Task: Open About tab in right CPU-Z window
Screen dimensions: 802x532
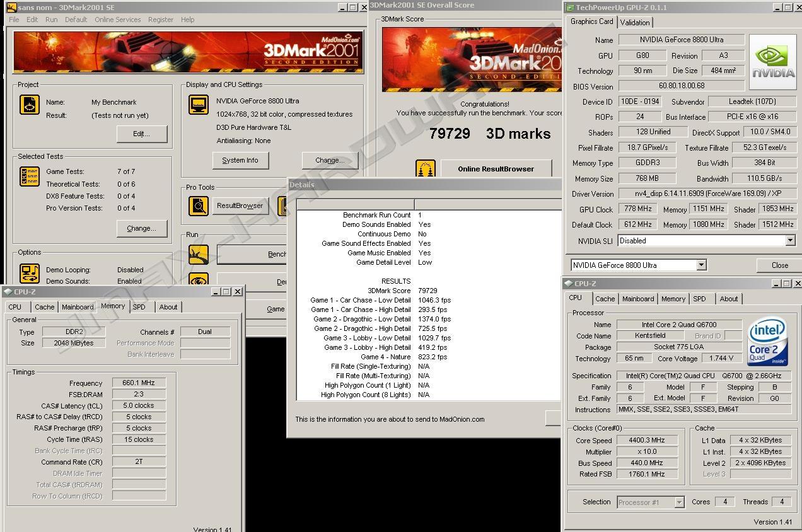Action: (x=729, y=299)
